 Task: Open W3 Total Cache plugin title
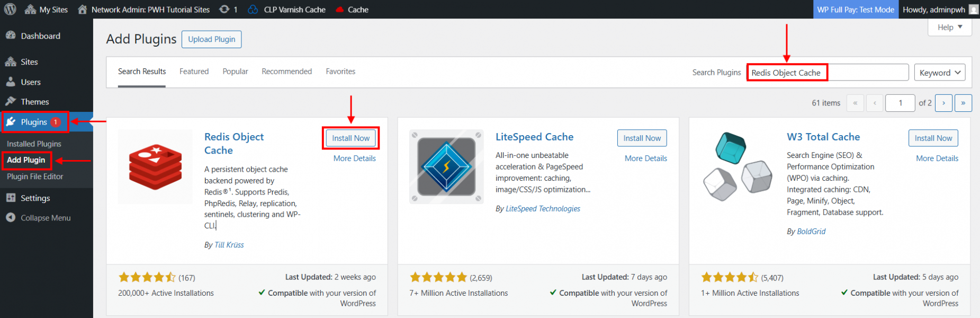coord(823,137)
